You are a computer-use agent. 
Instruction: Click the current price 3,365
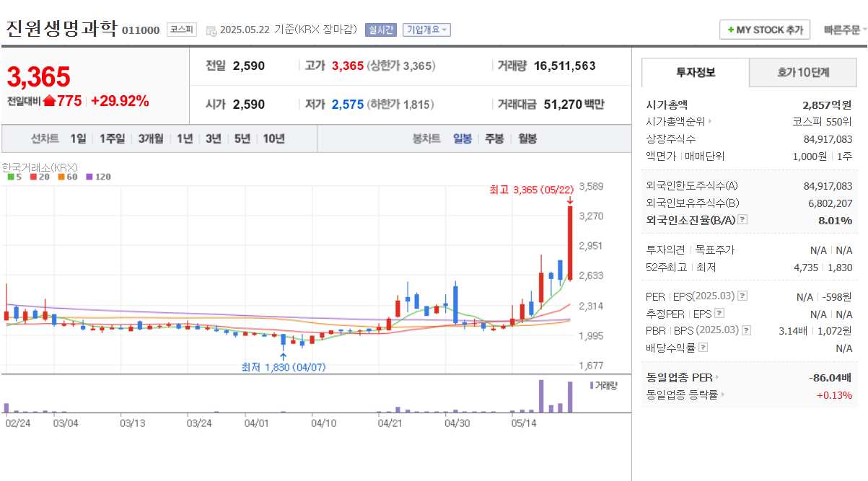39,76
